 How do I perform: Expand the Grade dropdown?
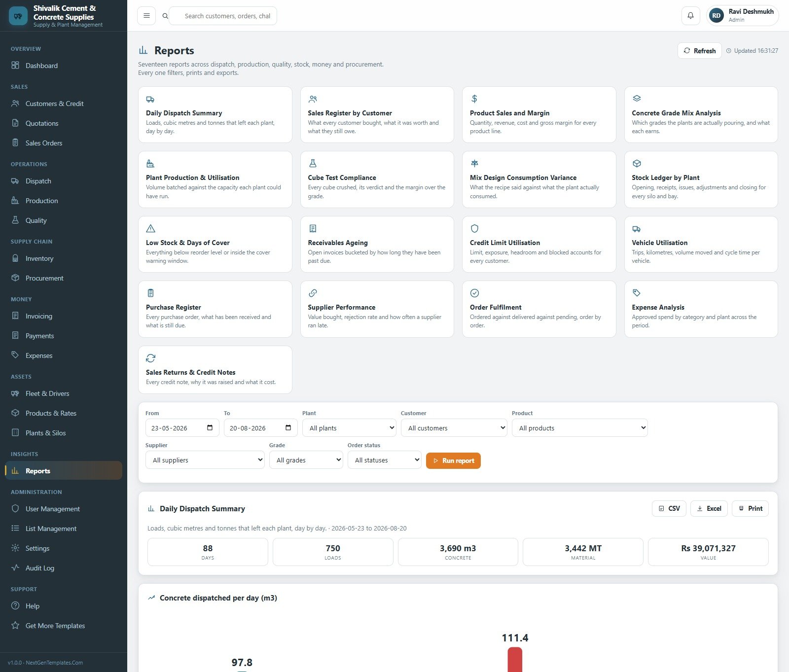click(306, 460)
